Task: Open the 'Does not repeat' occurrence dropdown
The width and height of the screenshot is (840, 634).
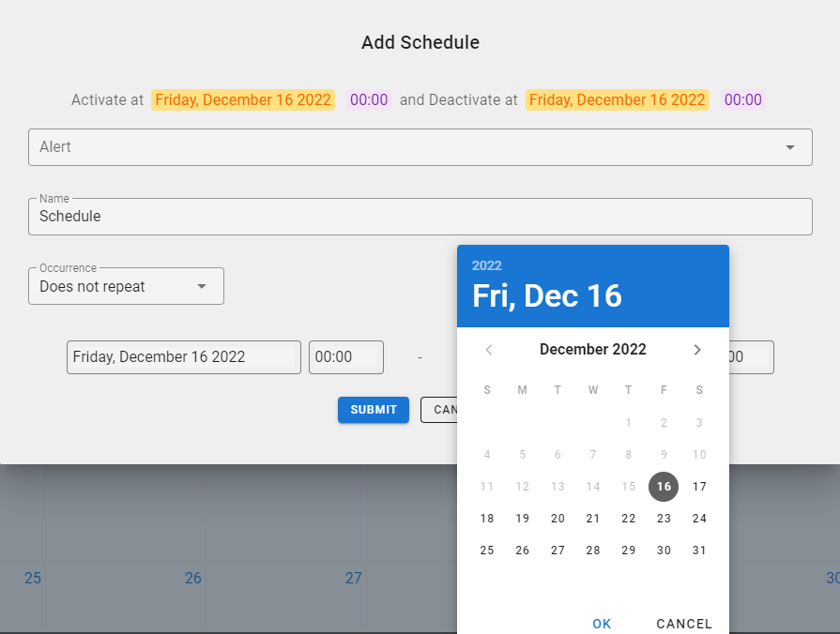Action: pyautogui.click(x=126, y=286)
